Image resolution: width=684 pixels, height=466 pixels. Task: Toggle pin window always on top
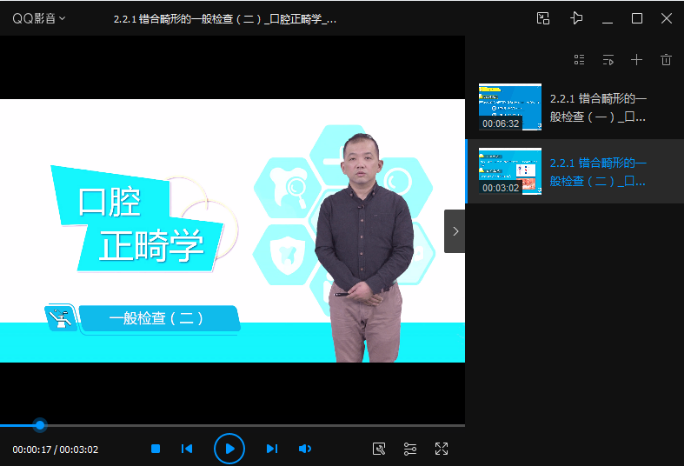(x=575, y=18)
